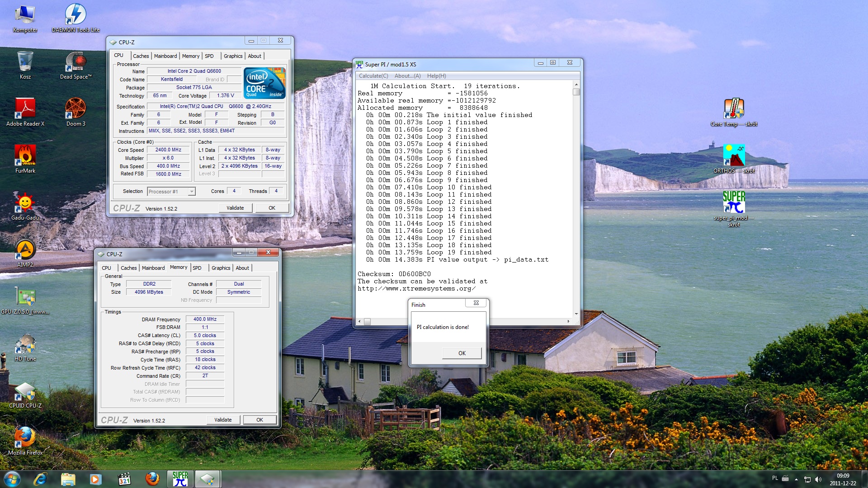This screenshot has width=868, height=488.
Task: Launch Internet Explorer from the taskbar
Action: click(x=41, y=479)
